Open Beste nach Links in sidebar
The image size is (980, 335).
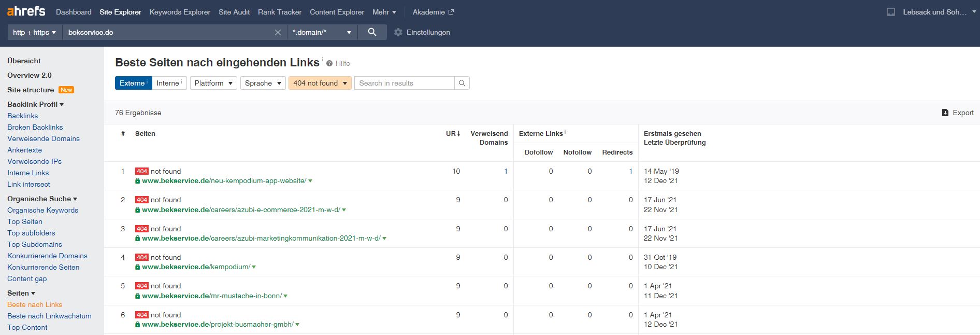click(x=35, y=304)
